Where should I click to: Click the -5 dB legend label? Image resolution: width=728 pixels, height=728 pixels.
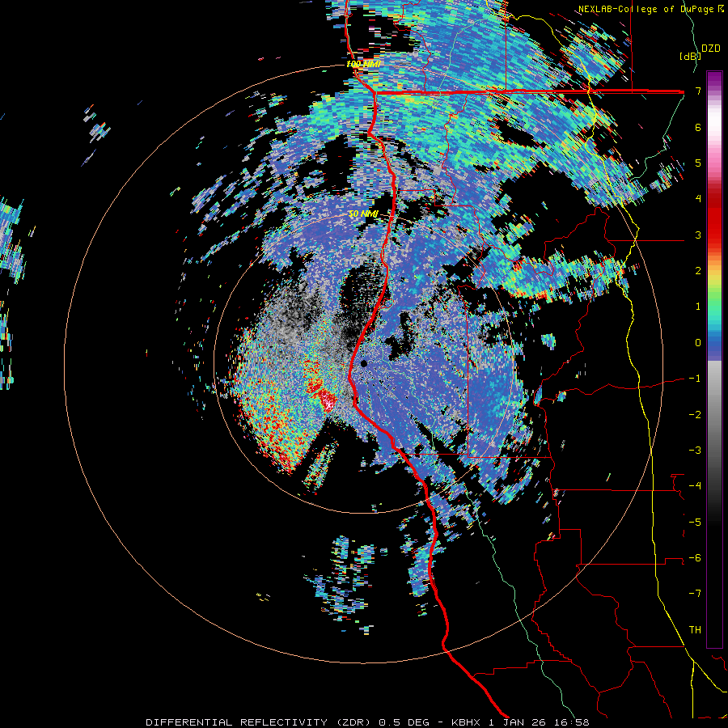click(x=695, y=523)
